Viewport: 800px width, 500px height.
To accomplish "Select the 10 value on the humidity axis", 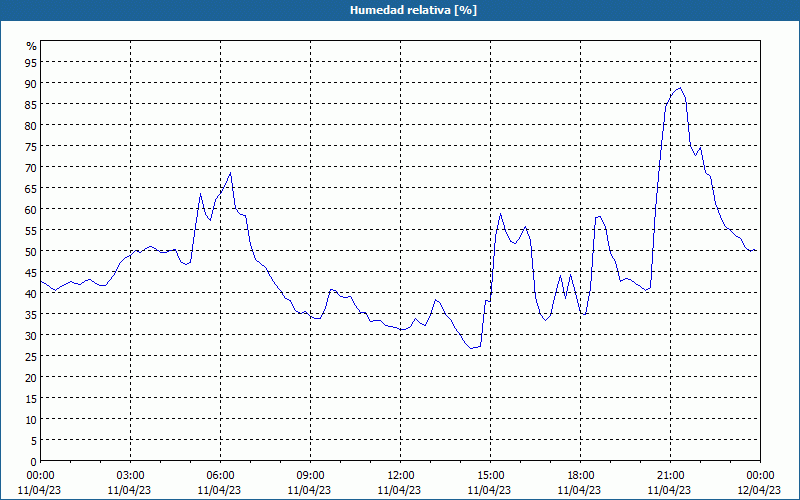I will 31,419.
